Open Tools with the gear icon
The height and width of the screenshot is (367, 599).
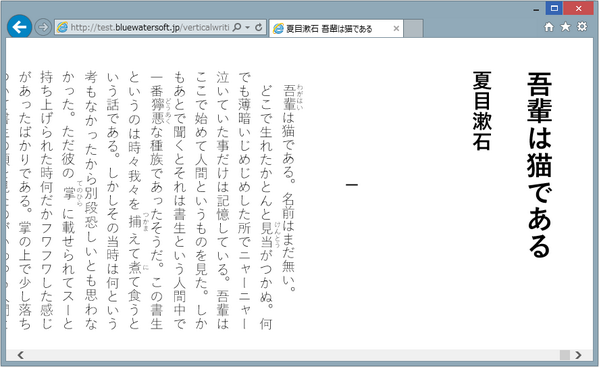click(582, 27)
